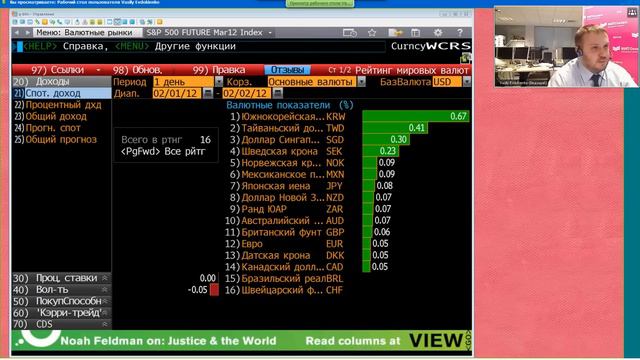Click the end date field 02/02/12
Image resolution: width=640 pixels, height=360 pixels.
coord(247,93)
